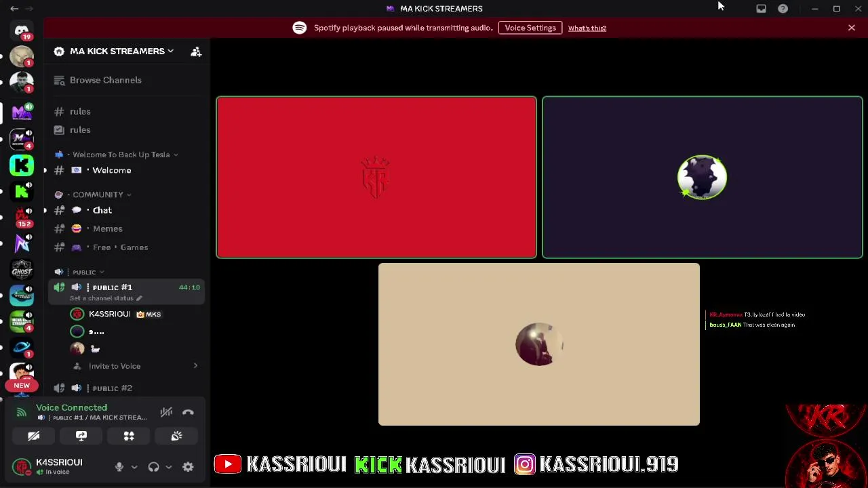Open the Welcome channel
The image size is (868, 488).
[127, 170]
